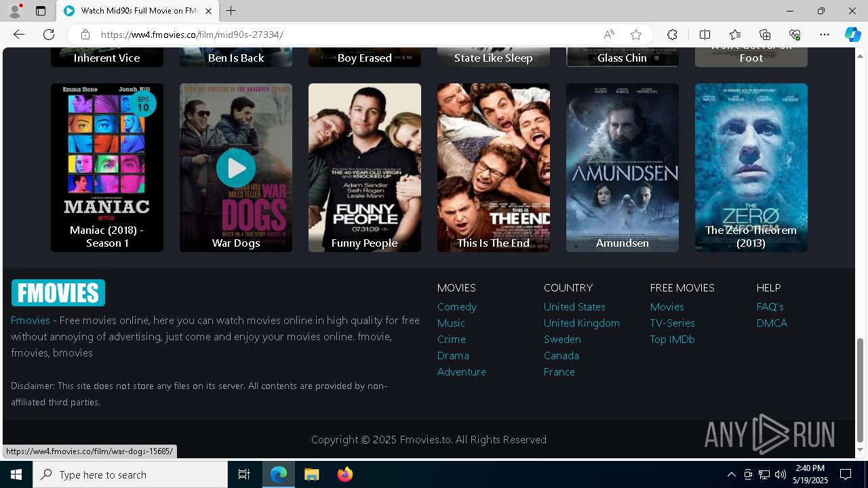The width and height of the screenshot is (868, 488).
Task: Add page to favorites star icon
Action: (636, 35)
